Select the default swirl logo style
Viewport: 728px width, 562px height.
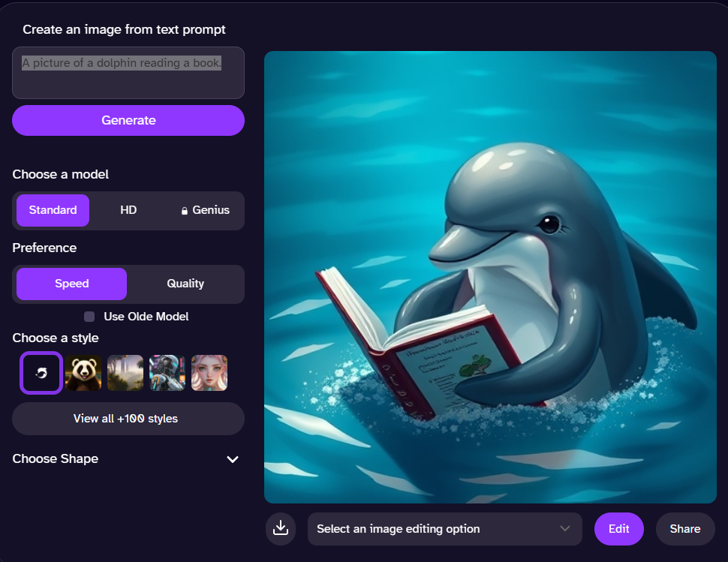tap(41, 373)
